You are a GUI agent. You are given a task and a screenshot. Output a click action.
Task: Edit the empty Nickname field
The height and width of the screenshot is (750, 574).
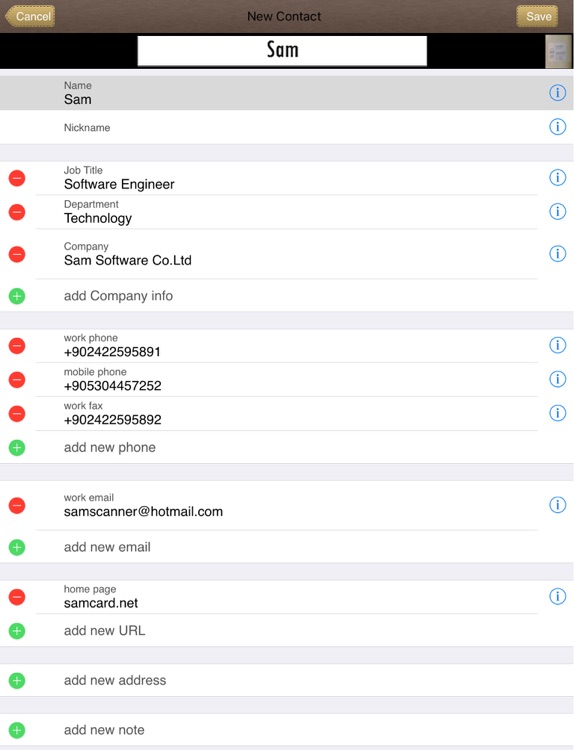[287, 127]
